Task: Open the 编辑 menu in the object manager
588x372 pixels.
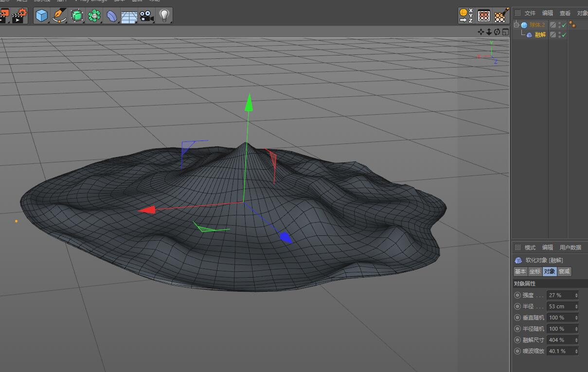Action: [x=548, y=13]
